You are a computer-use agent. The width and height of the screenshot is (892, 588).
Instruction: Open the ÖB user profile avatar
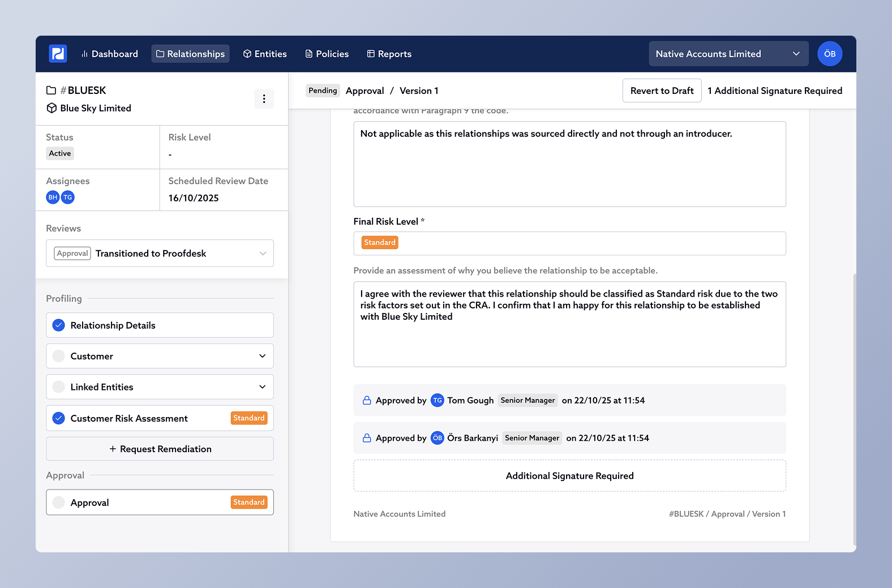829,54
